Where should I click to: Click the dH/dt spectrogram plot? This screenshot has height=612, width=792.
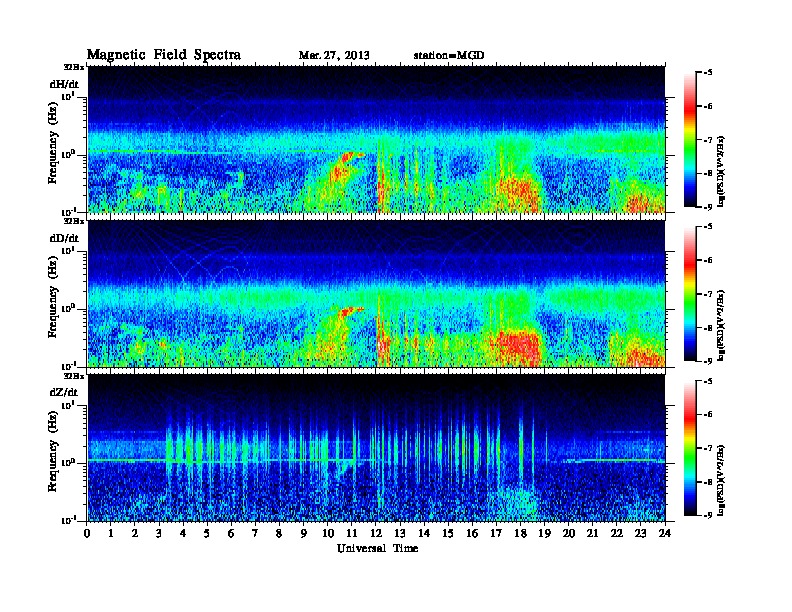pyautogui.click(x=376, y=139)
